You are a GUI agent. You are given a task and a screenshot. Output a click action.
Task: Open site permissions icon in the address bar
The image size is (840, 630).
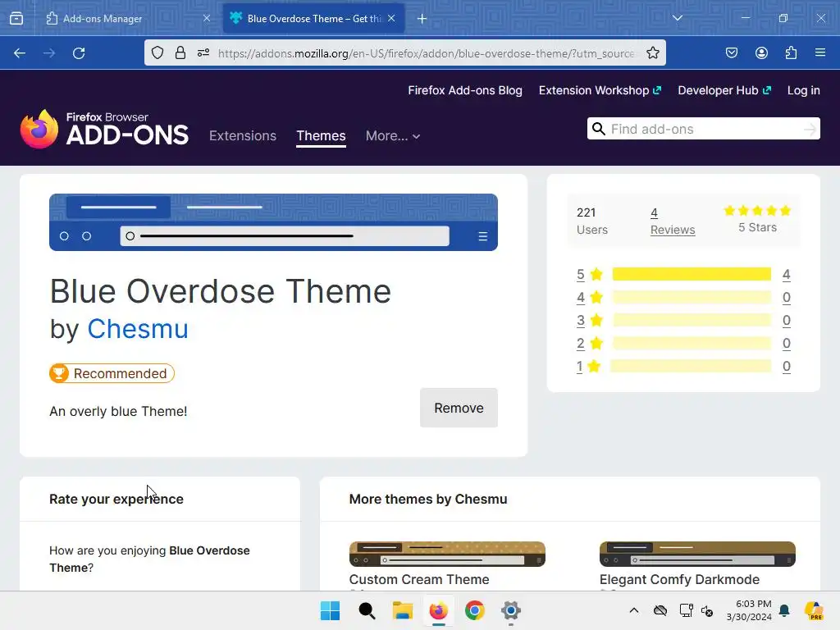[203, 52]
